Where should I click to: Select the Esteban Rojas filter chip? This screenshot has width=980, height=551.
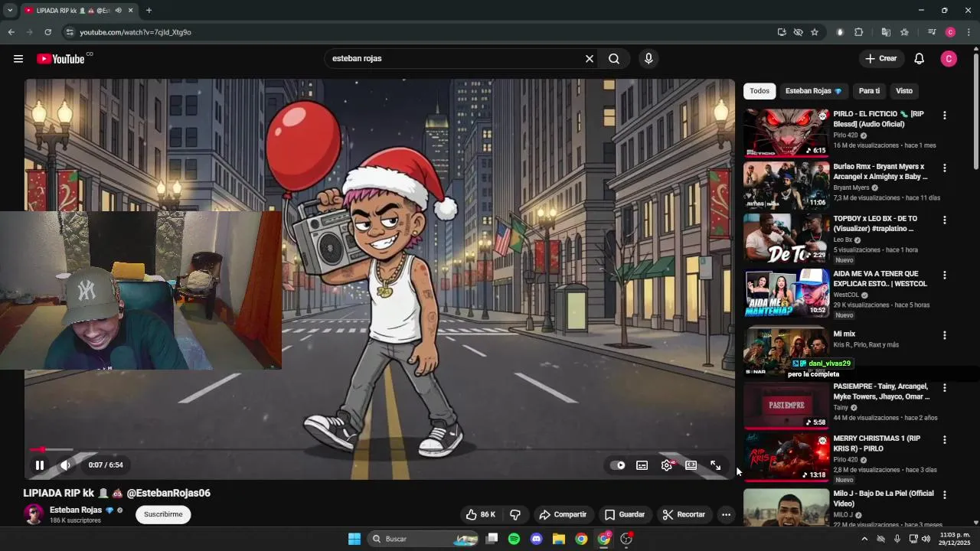[813, 91]
